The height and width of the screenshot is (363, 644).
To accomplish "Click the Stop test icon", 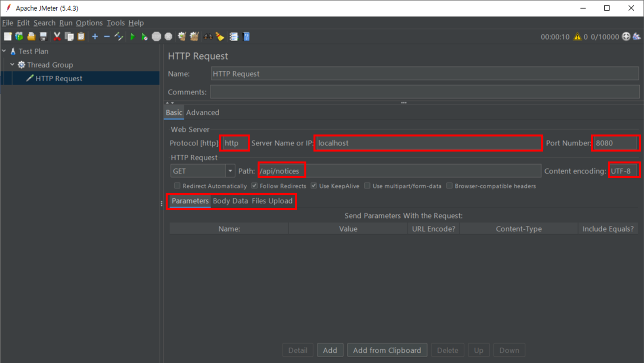I will (x=157, y=37).
